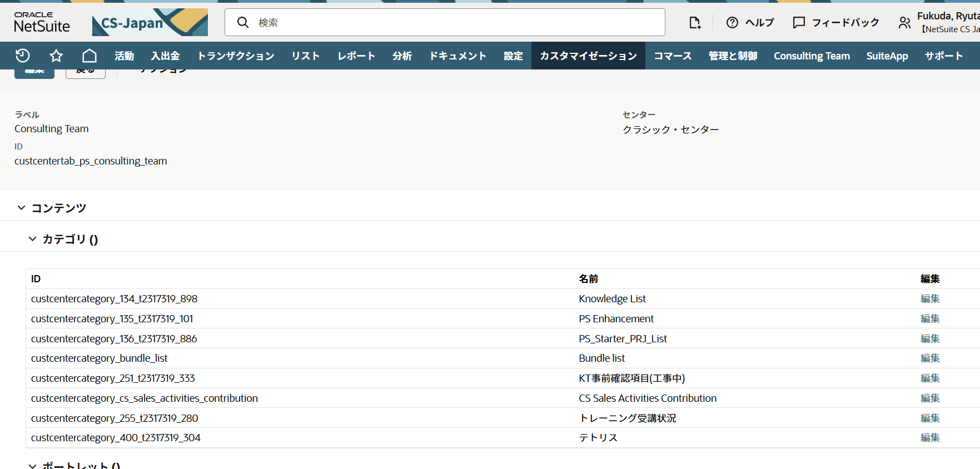The height and width of the screenshot is (469, 980).
Task: Collapse the ポートレット subsection
Action: pyautogui.click(x=32, y=466)
